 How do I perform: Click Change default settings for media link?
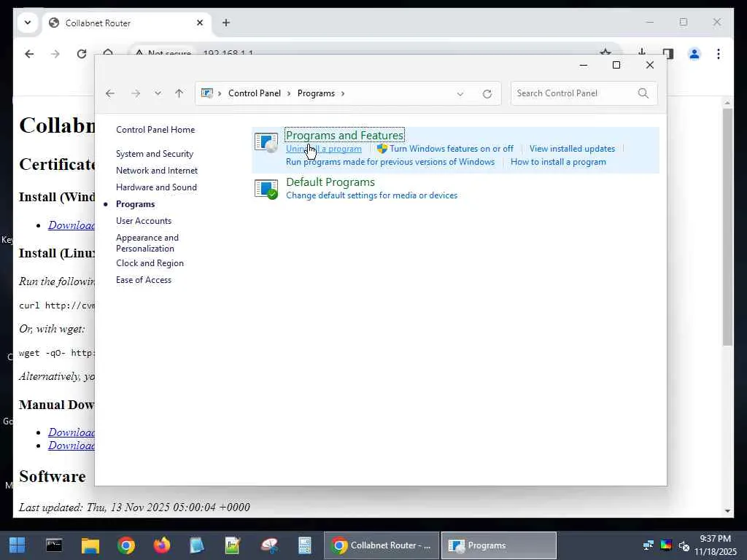[371, 195]
